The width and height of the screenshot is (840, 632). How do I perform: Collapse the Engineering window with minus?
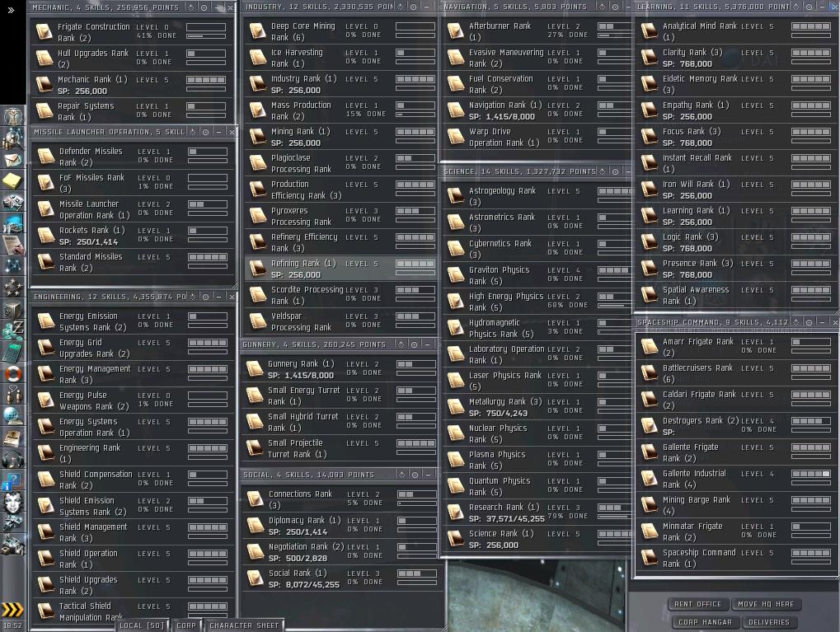click(x=218, y=297)
